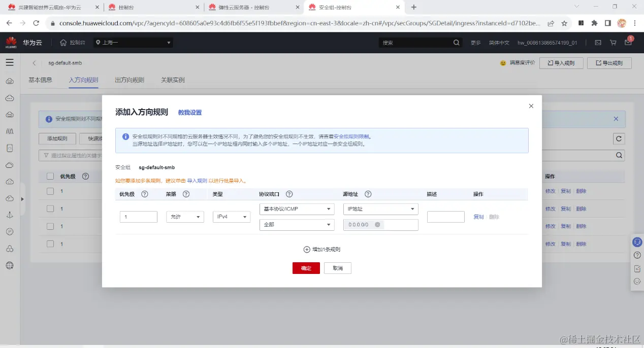Viewport: 644px width, 348px height.
Task: Open the floating feedback edit icon
Action: click(637, 268)
